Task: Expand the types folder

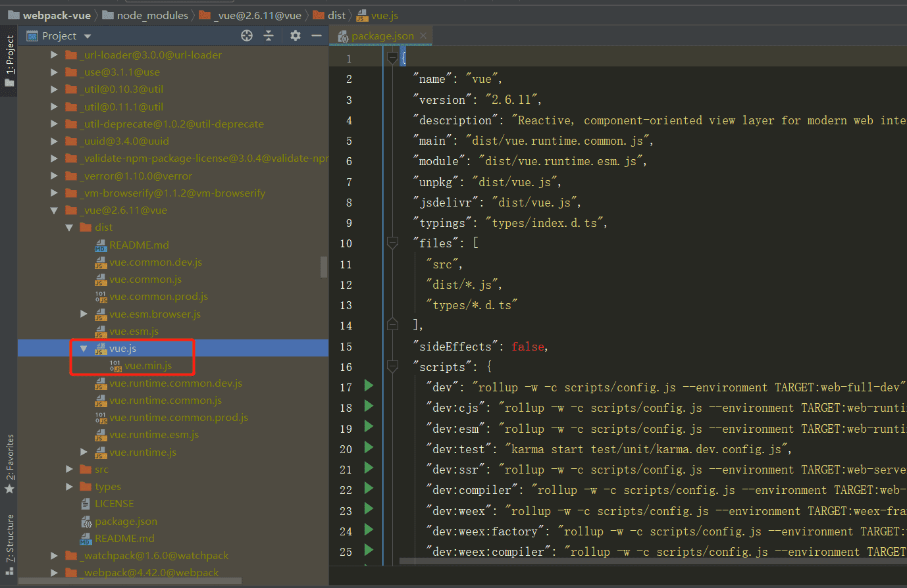Action: coord(69,487)
